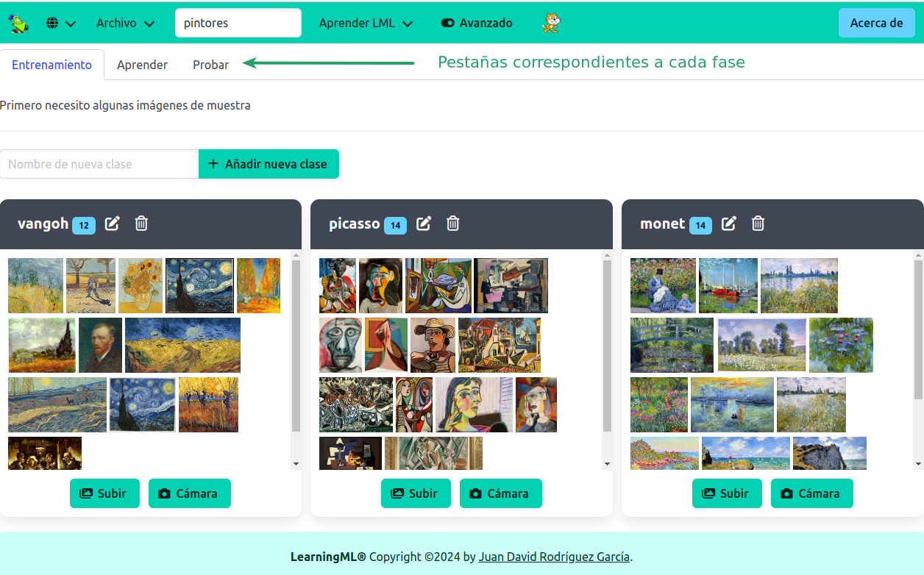Click the vangoh image list scrollbar
Viewport: 924px width, 575px height.
tap(296, 346)
